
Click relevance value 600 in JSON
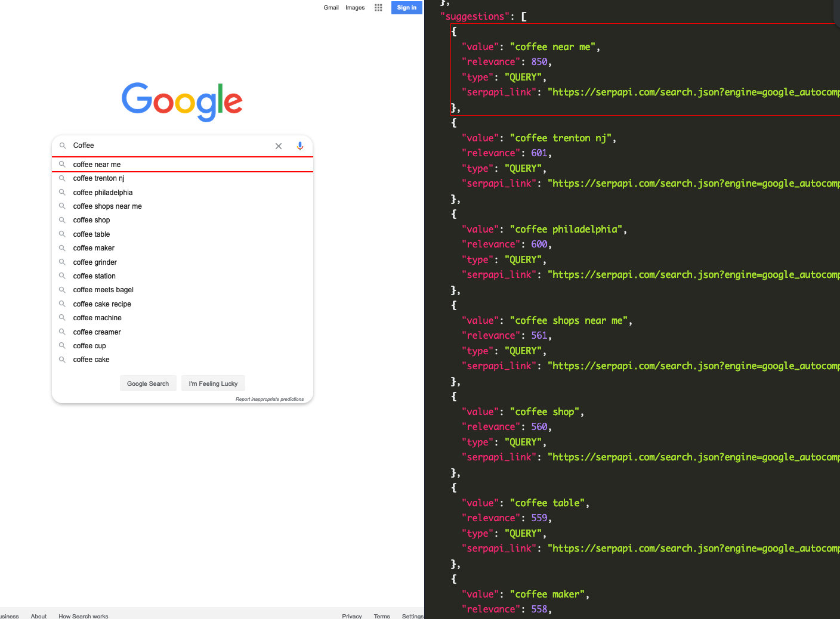(x=539, y=244)
